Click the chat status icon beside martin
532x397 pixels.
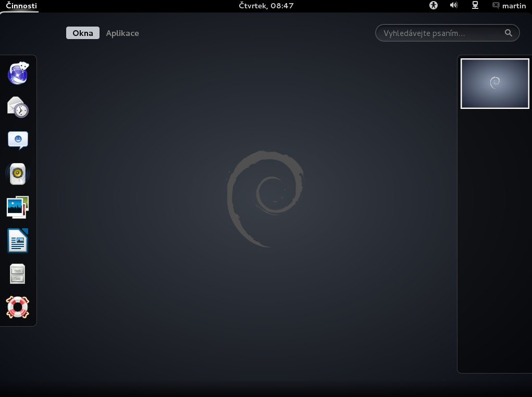pos(496,5)
